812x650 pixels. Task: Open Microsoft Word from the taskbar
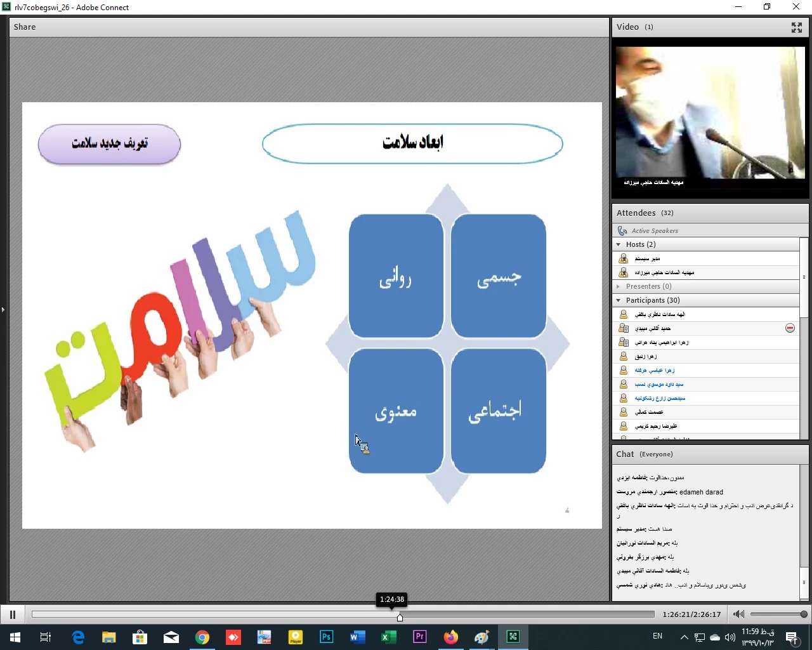click(357, 637)
